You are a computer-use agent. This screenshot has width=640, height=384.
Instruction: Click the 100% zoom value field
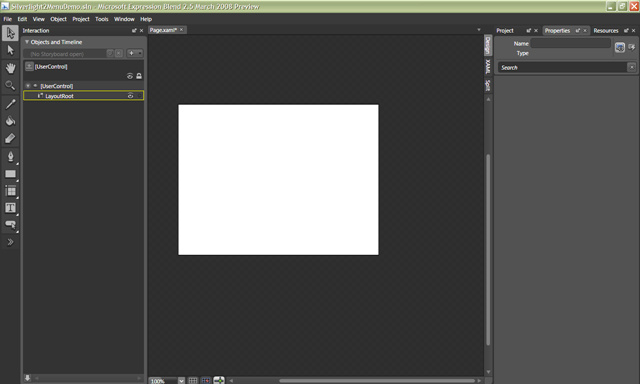[x=163, y=381]
